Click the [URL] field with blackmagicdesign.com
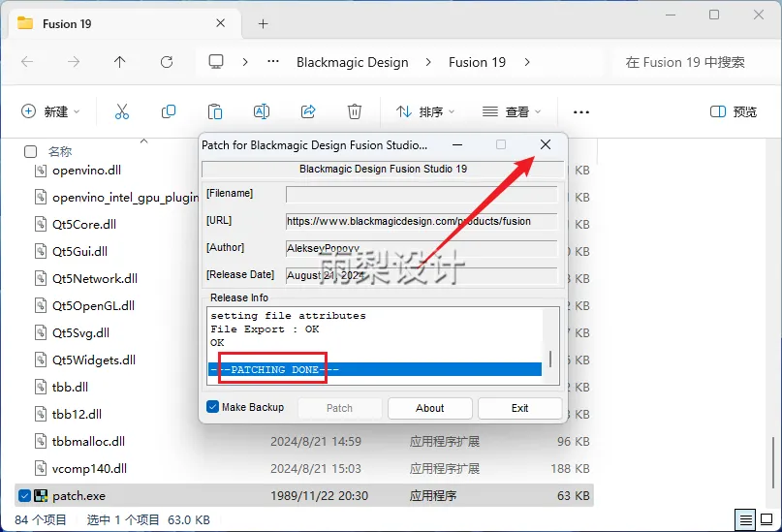 [x=422, y=221]
